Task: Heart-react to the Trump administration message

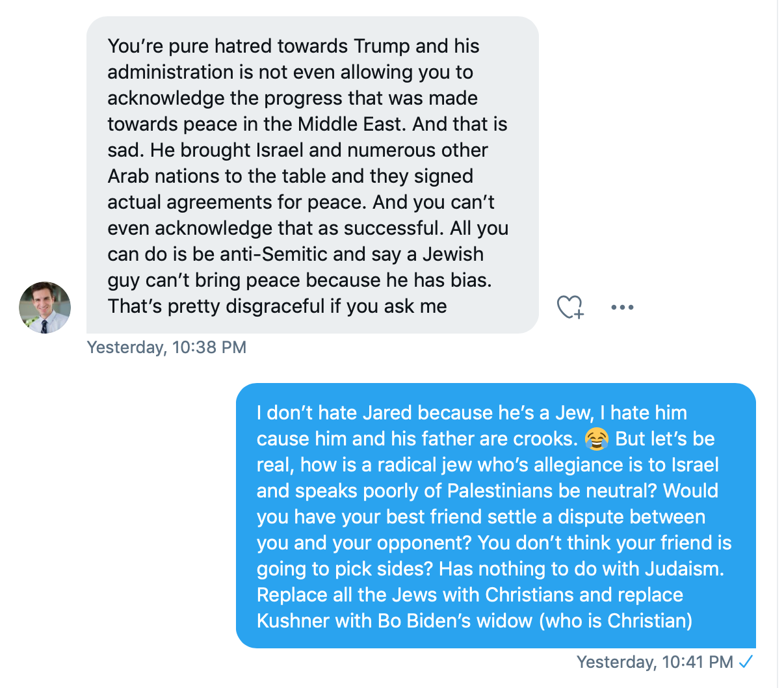Action: [570, 306]
